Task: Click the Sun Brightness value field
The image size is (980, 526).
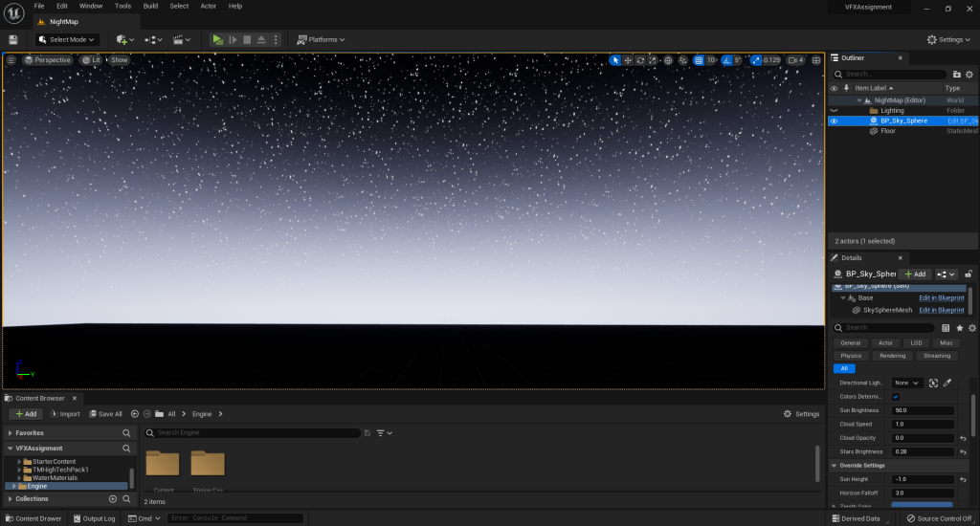Action: (x=923, y=410)
